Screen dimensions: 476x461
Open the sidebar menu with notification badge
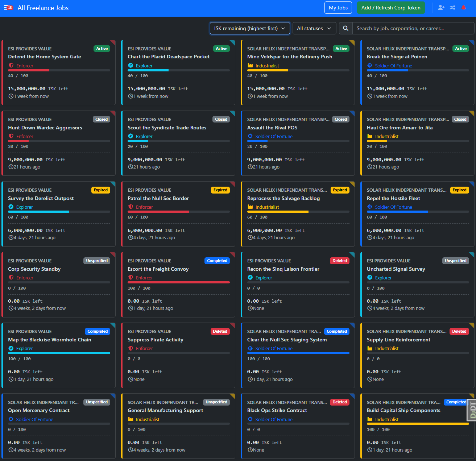tap(8, 8)
